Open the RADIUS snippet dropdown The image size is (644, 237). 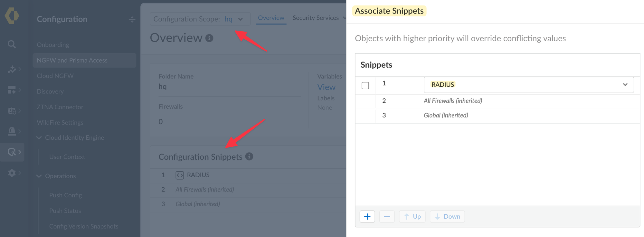529,85
